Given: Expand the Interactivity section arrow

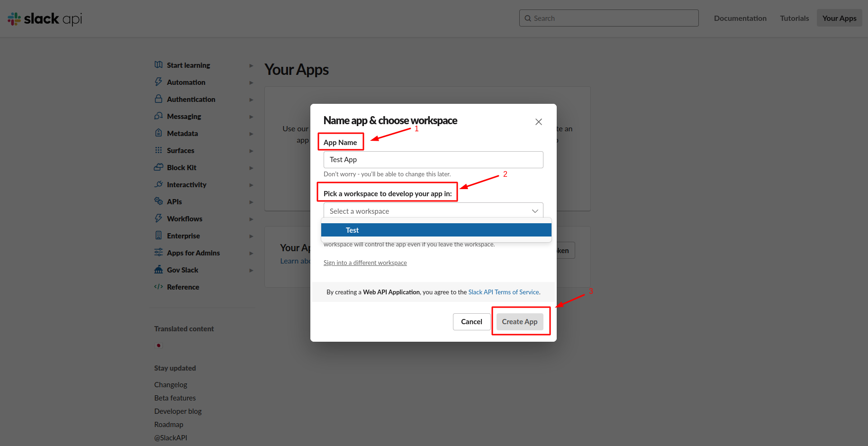Looking at the screenshot, I should 251,185.
